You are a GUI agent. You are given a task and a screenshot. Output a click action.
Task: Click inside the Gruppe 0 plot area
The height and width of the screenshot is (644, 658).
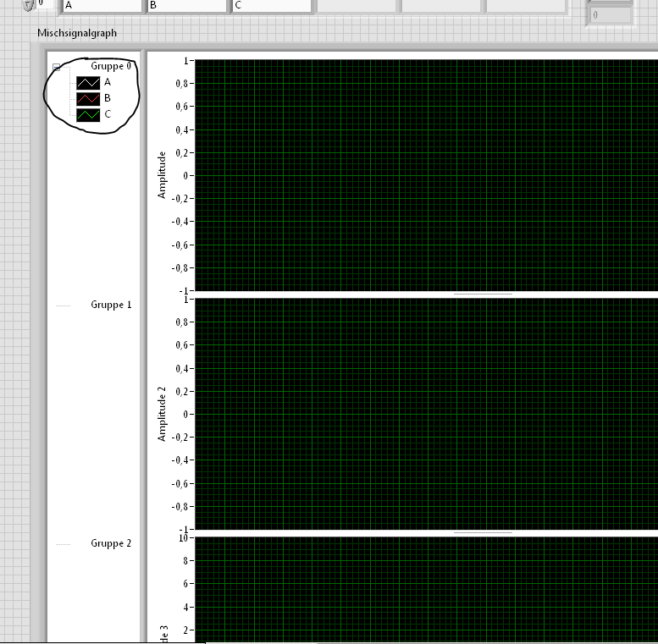(426, 175)
